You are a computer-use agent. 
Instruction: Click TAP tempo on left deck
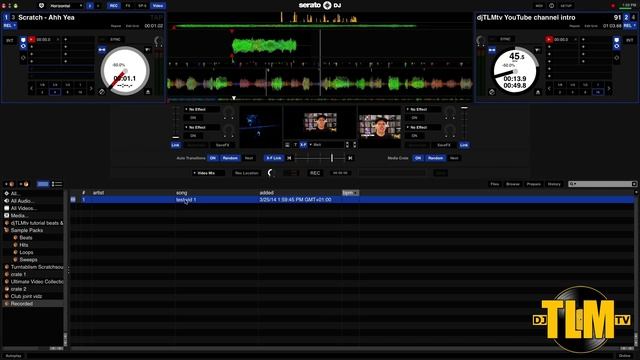point(157,18)
